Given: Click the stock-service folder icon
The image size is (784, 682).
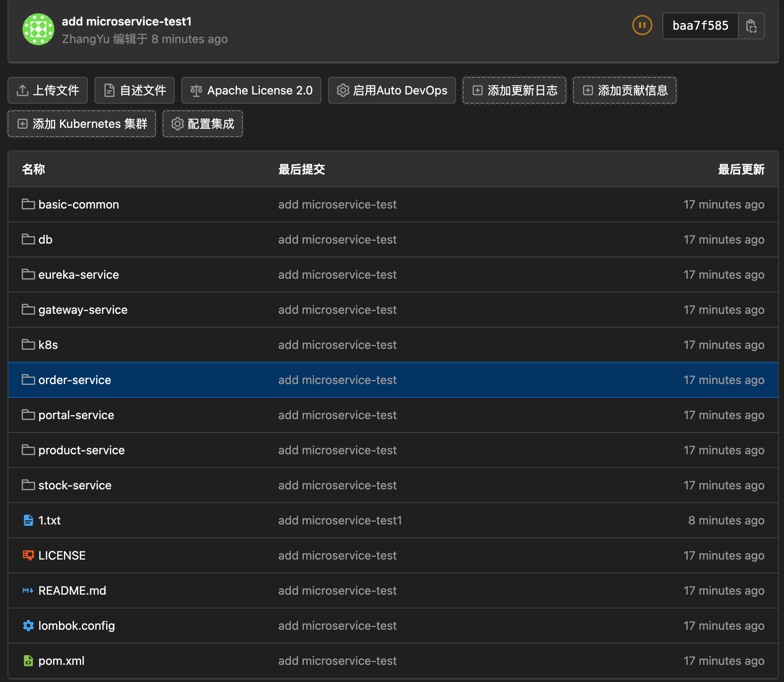Looking at the screenshot, I should [28, 485].
